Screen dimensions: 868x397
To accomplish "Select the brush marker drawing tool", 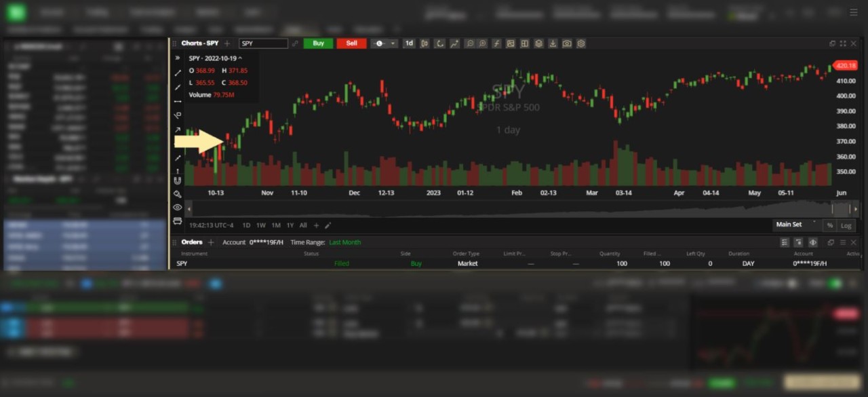I will pyautogui.click(x=178, y=158).
